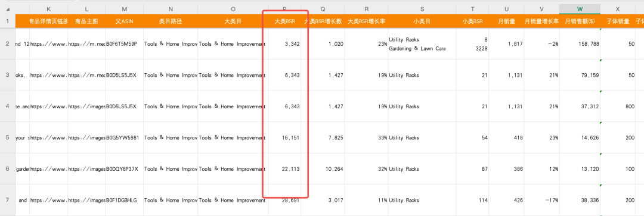Select cell with ASIN B0G5YW5981
Viewport: 644px width, 216px height.
[x=125, y=137]
